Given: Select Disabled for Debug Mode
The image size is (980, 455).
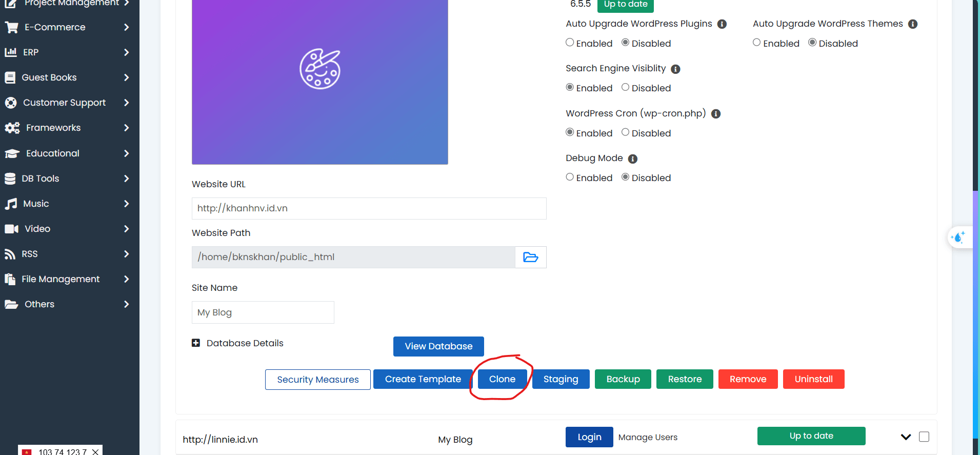Looking at the screenshot, I should pos(625,177).
